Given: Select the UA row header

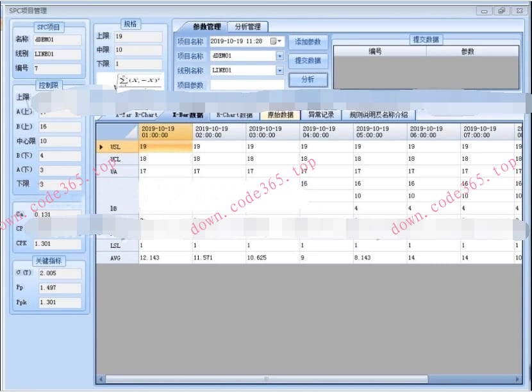Looking at the screenshot, I should (117, 172).
